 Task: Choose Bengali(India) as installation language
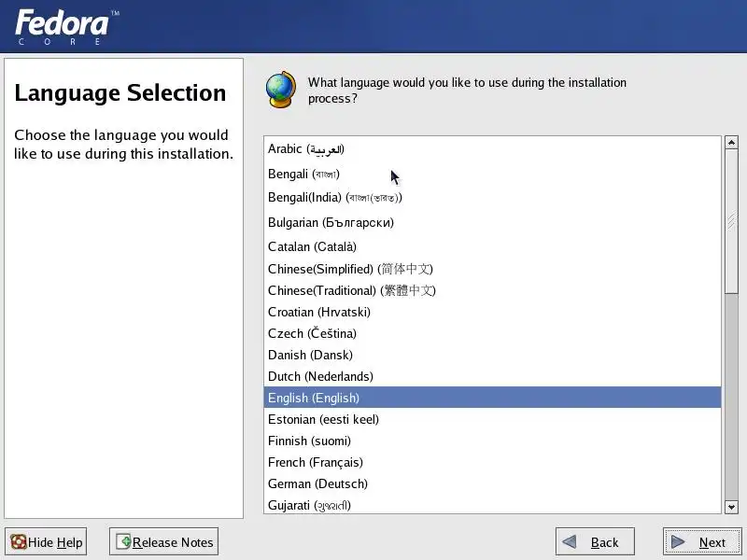tap(334, 198)
